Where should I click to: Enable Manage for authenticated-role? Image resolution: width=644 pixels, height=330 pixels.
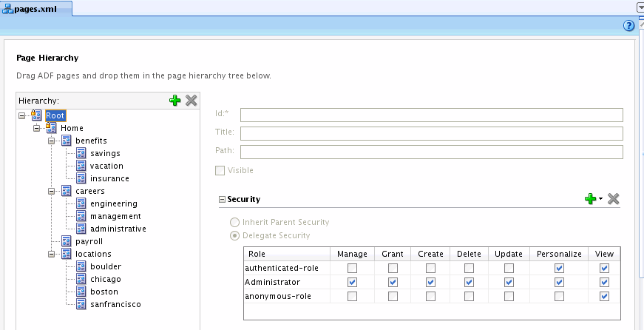(352, 269)
